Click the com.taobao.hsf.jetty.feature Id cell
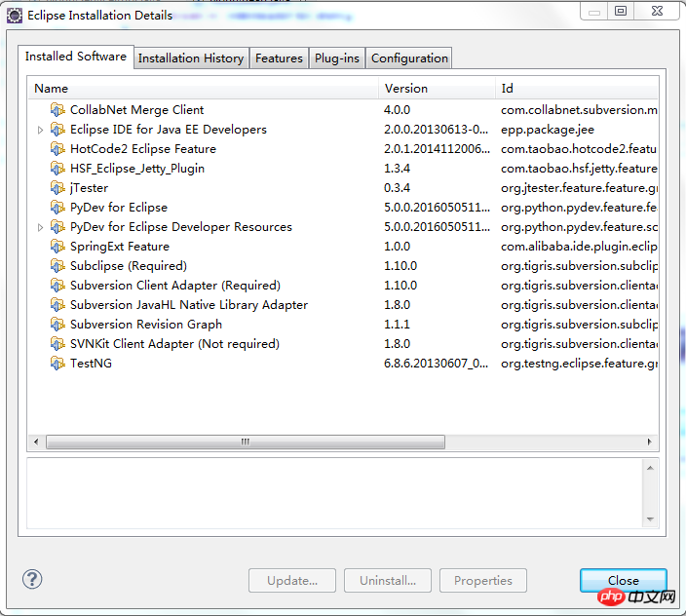 pyautogui.click(x=579, y=169)
